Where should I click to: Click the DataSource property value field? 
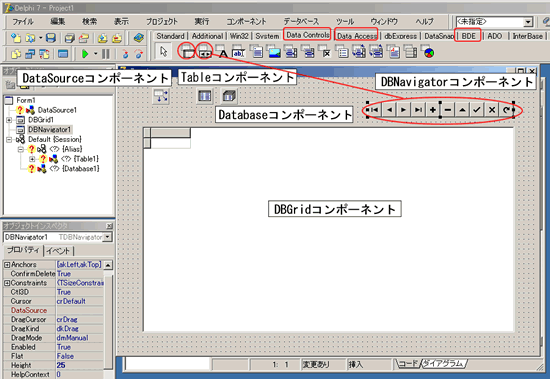coord(80,311)
